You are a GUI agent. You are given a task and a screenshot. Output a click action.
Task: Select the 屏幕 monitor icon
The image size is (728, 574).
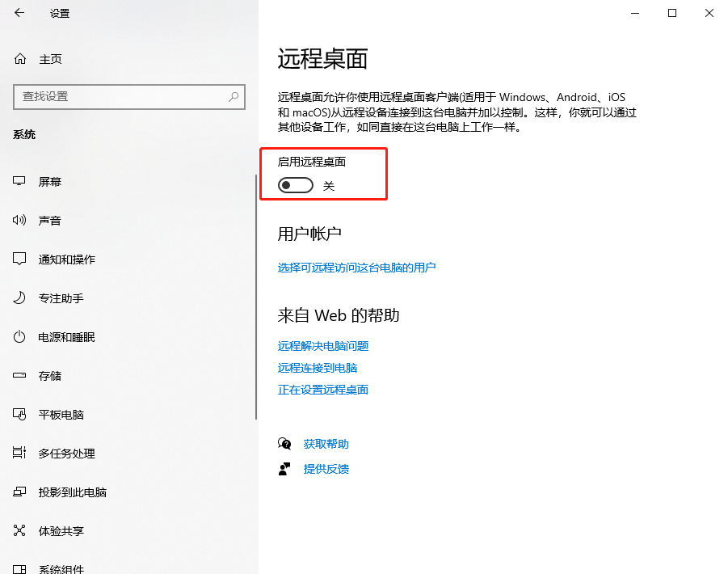tap(19, 181)
